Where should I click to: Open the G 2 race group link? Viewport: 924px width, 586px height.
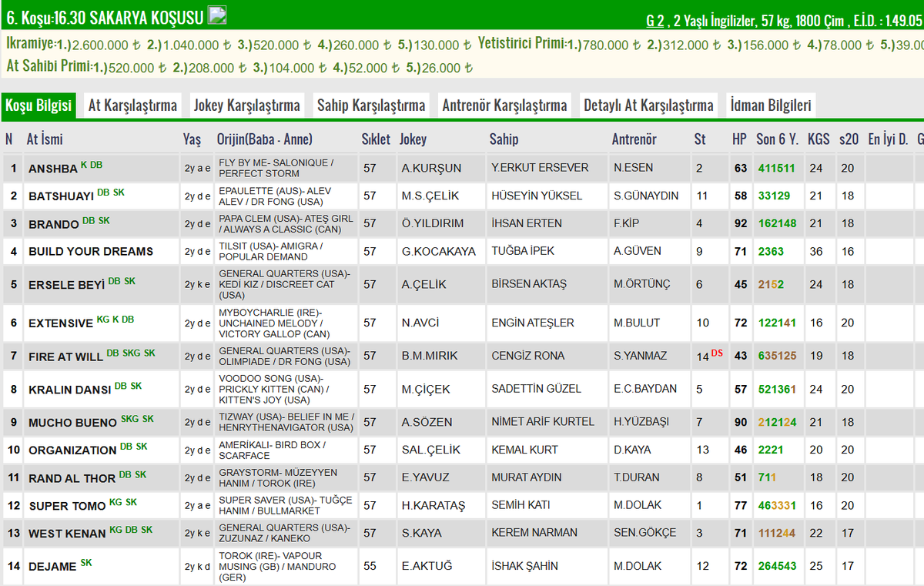click(654, 20)
